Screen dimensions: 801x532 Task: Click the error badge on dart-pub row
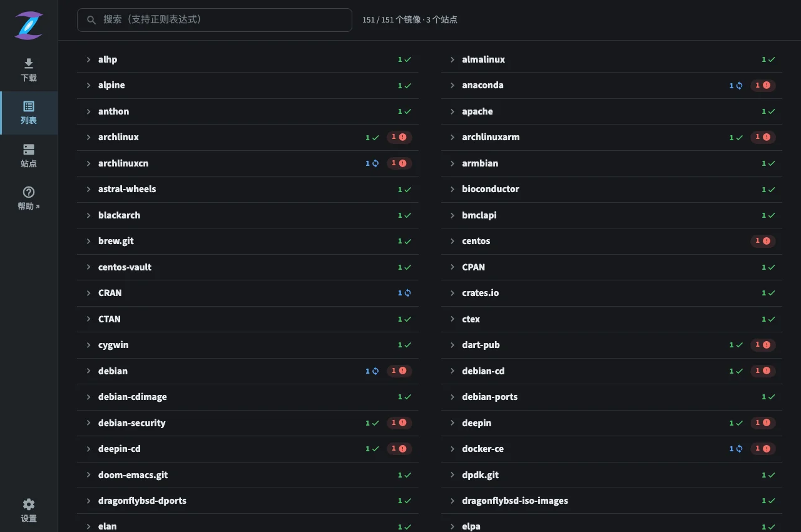pos(763,345)
